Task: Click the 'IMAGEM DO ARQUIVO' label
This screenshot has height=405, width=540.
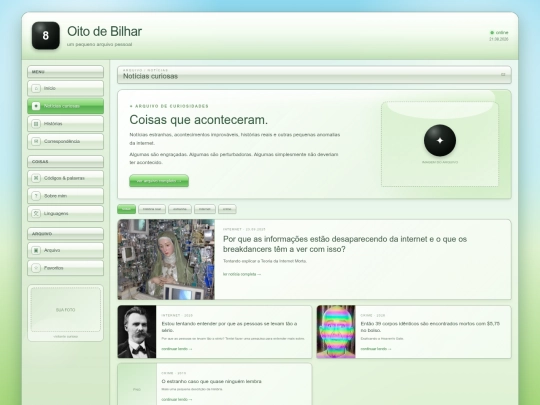Action: [x=440, y=162]
